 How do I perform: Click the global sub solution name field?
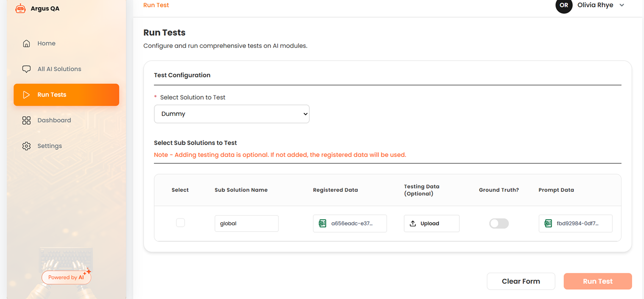click(247, 224)
